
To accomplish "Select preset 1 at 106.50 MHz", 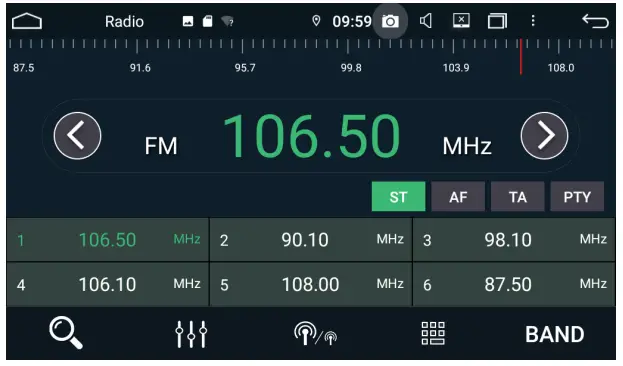I will coord(108,240).
